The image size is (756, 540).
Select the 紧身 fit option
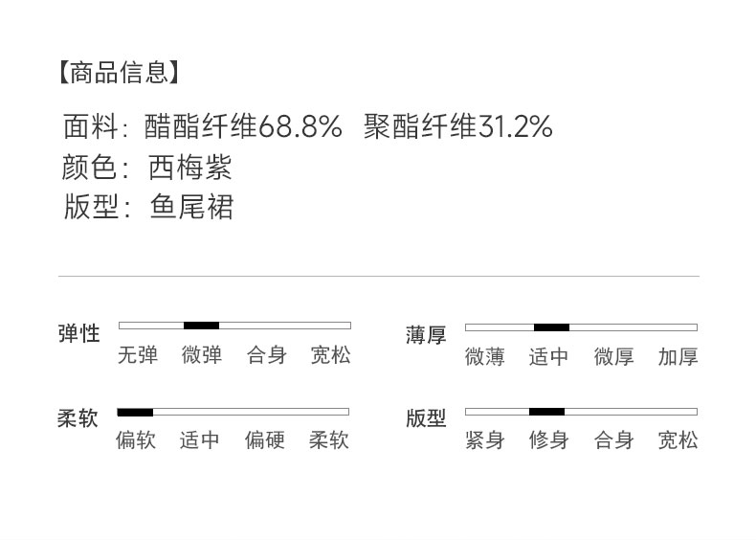tap(484, 440)
